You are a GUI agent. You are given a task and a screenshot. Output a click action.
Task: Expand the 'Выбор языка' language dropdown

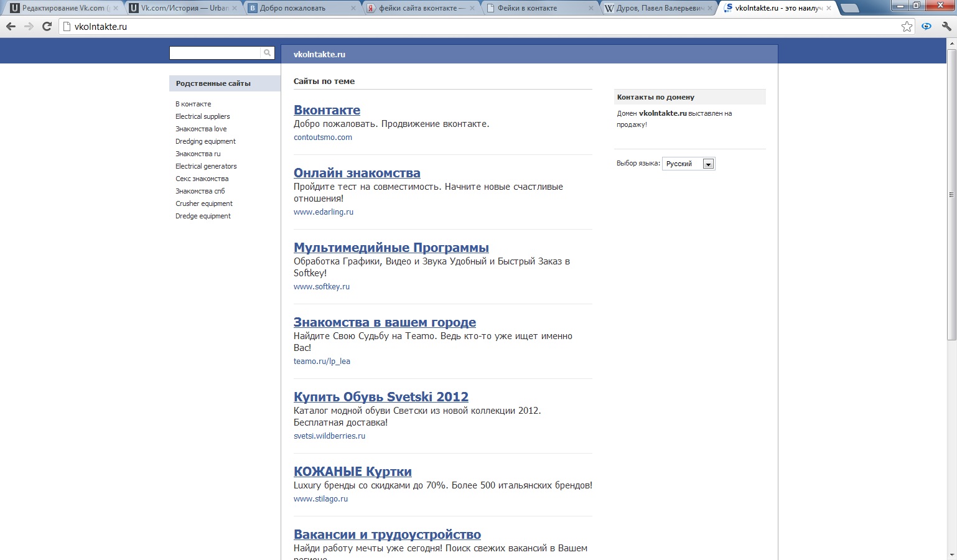[x=707, y=164]
